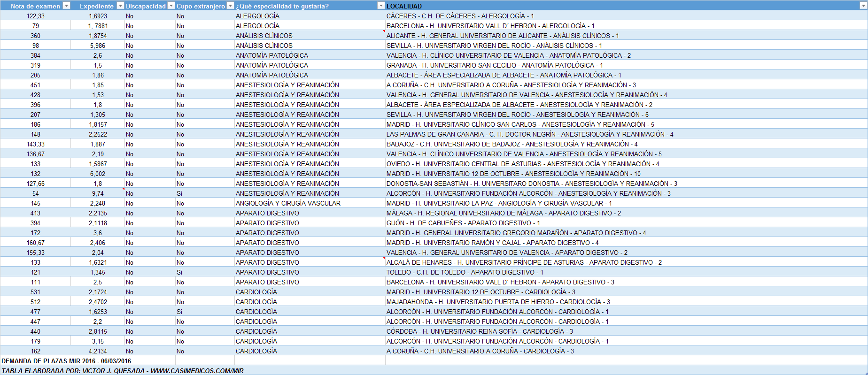Open the LOCALIDAD column filter dropdown
Viewport: 868px width, 375px height.
(x=863, y=6)
